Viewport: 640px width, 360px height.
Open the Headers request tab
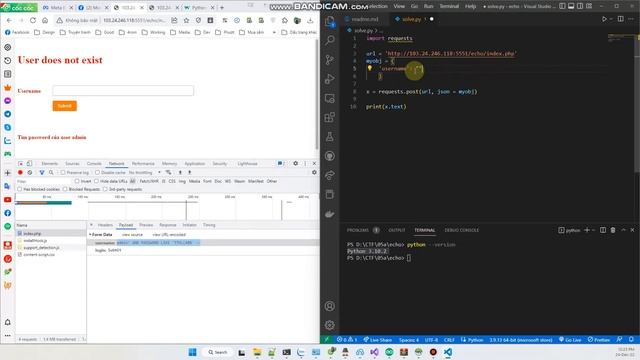click(105, 225)
